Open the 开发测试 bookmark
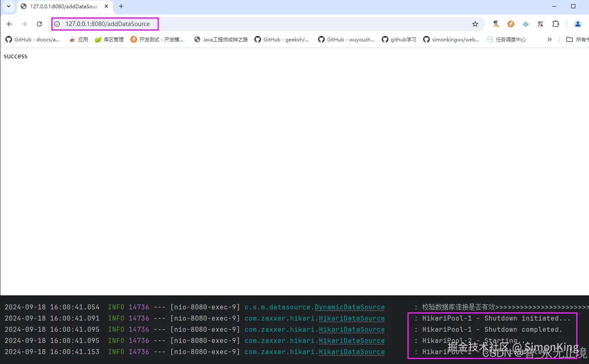 pyautogui.click(x=157, y=39)
